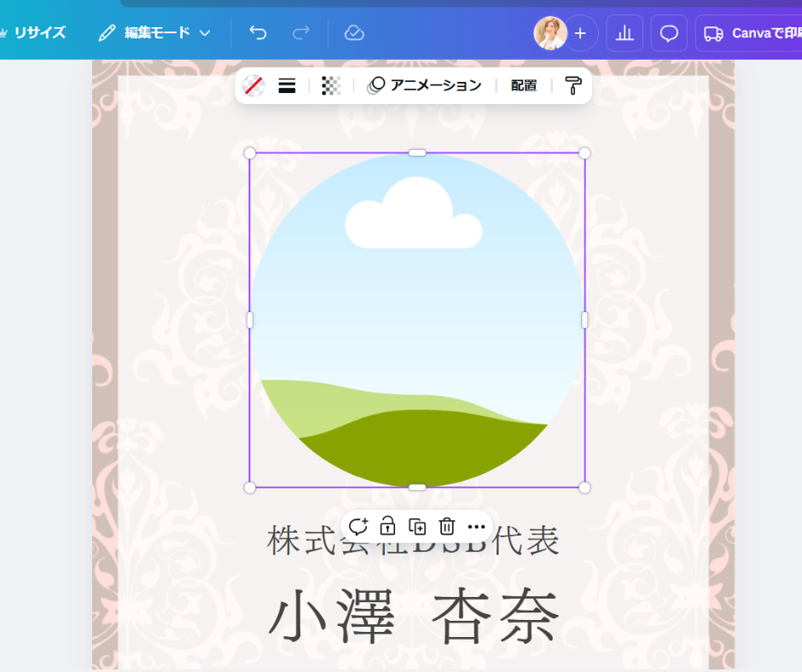This screenshot has width=802, height=672.
Task: Open the border color swatch
Action: point(253,85)
